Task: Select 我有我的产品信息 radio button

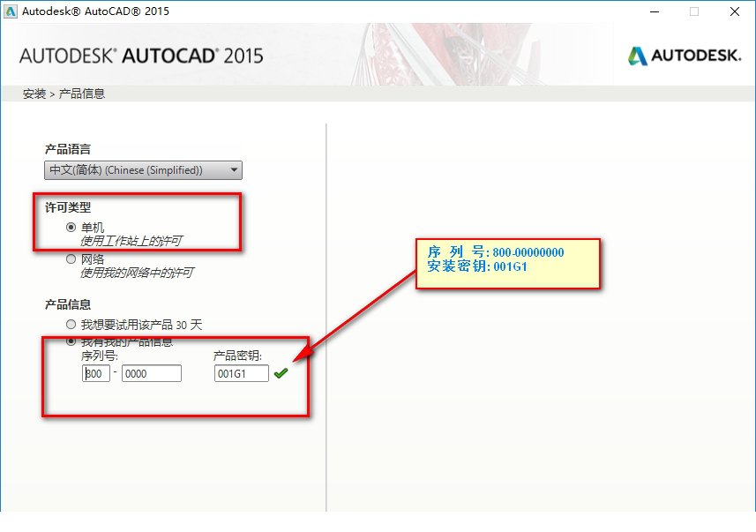Action: 71,341
